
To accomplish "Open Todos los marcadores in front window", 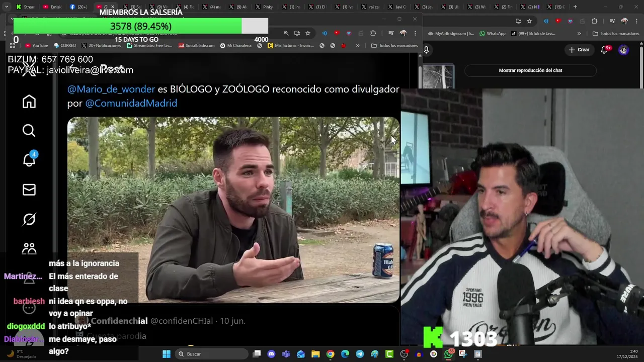I will [394, 45].
